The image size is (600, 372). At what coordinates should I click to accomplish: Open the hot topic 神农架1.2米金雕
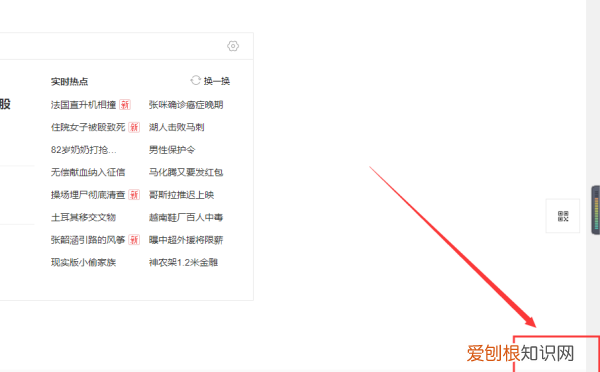[183, 263]
